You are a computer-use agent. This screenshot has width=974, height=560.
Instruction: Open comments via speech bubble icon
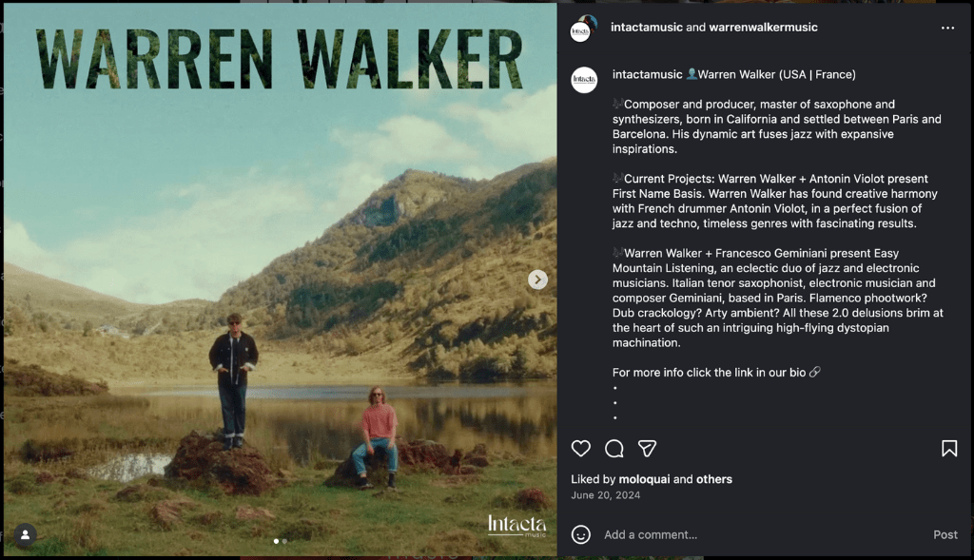[614, 448]
